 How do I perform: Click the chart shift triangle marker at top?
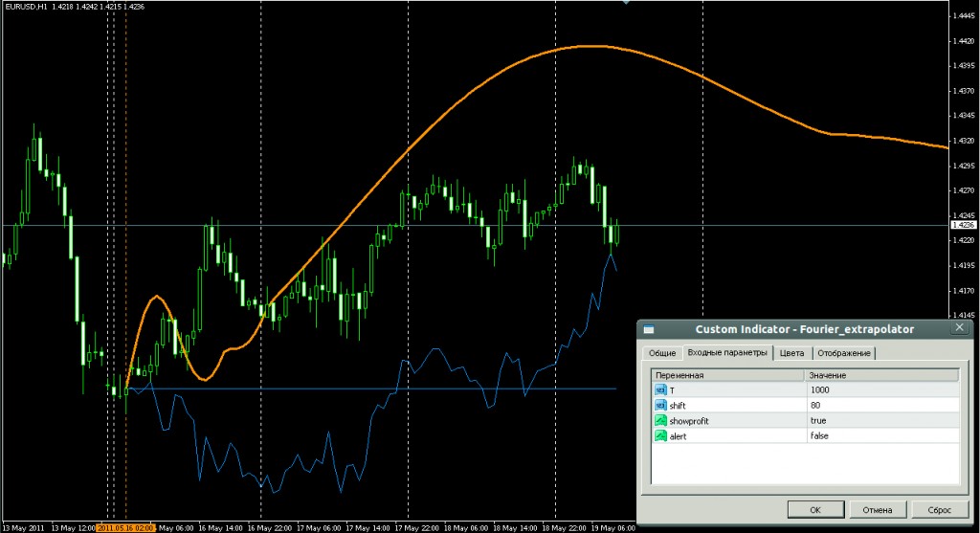[627, 3]
